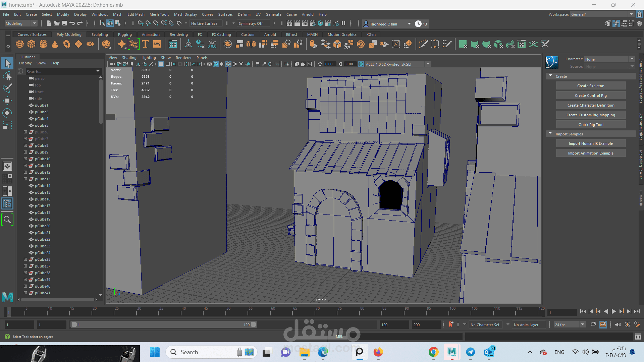Click the SVG import shelf icon
The height and width of the screenshot is (362, 644).
pos(157,44)
